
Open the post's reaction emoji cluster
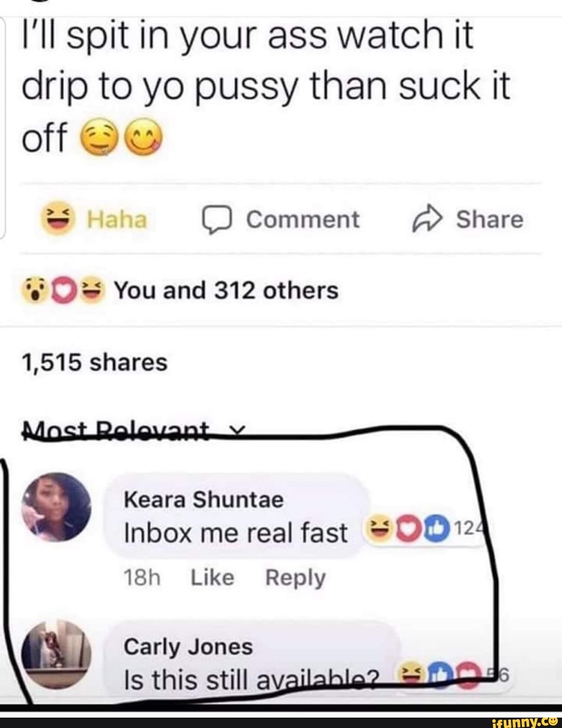click(x=63, y=291)
